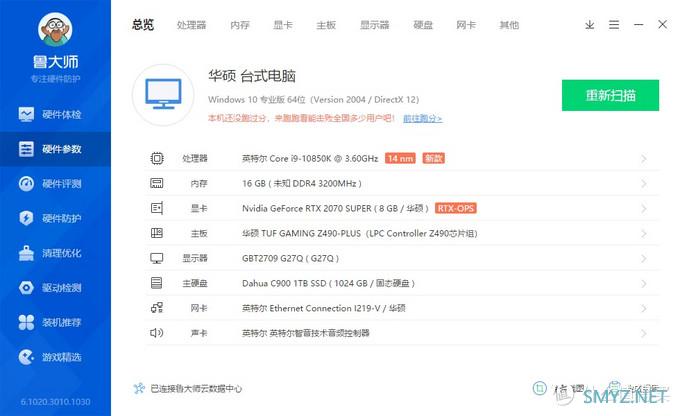This screenshot has width=680, height=416.
Task: Expand the RTX 2070 SUPER row chevron
Action: tap(644, 209)
